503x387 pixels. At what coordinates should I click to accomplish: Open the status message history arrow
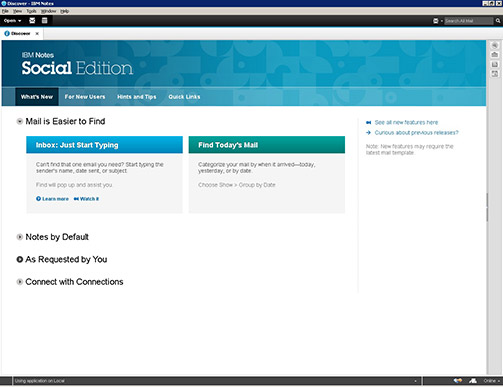(415, 381)
